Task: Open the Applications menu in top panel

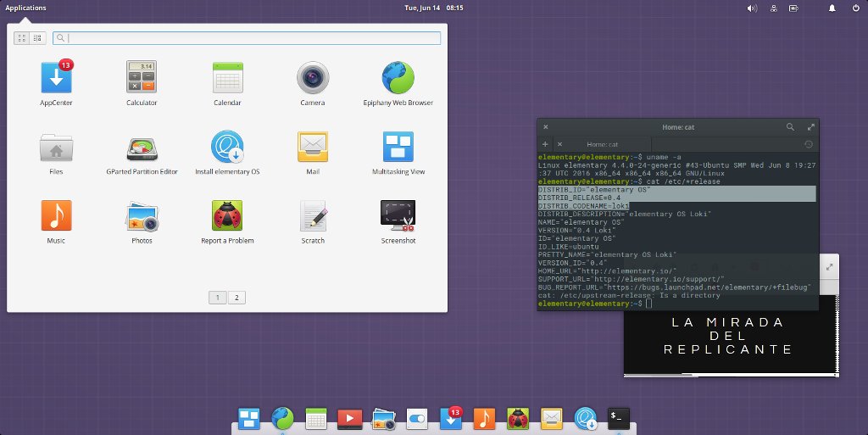Action: [x=25, y=8]
